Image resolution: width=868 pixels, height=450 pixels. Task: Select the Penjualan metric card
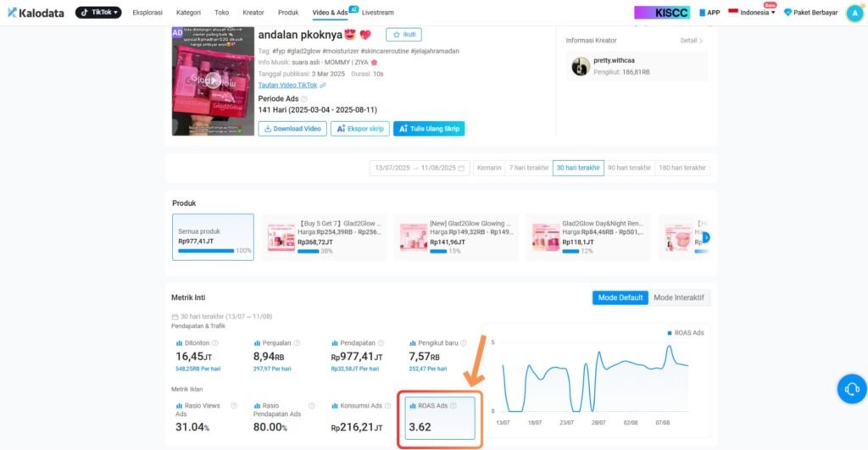[x=283, y=356]
